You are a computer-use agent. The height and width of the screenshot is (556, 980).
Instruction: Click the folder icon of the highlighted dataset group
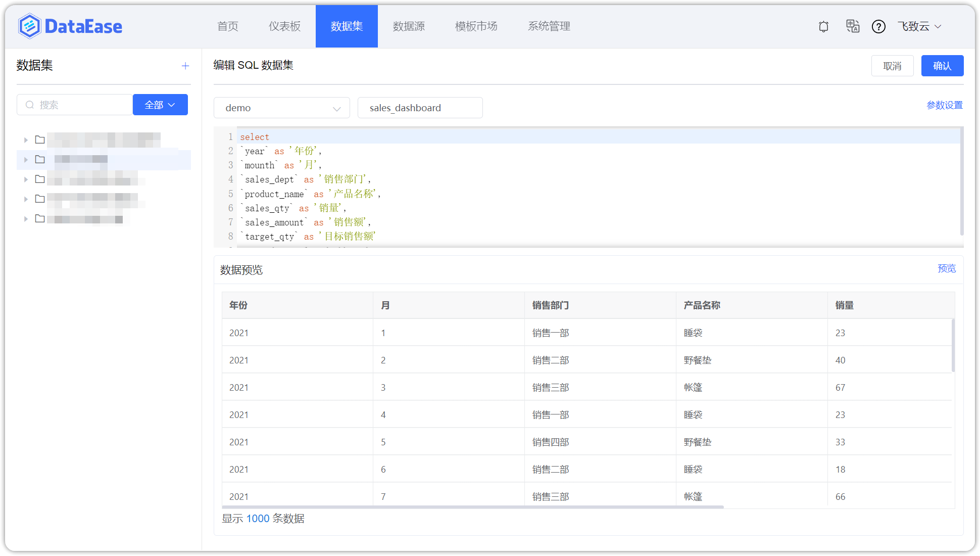pos(40,159)
